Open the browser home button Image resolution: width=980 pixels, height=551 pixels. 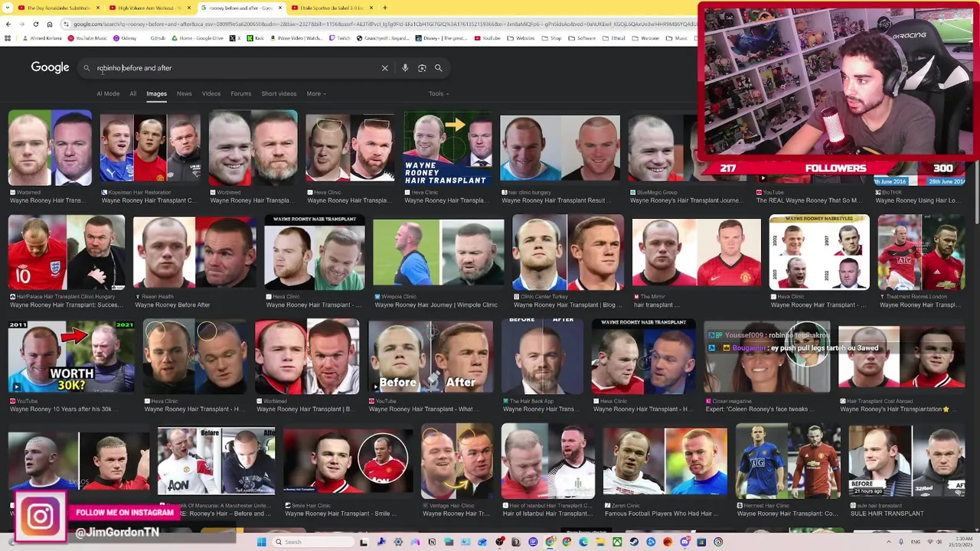pyautogui.click(x=50, y=24)
